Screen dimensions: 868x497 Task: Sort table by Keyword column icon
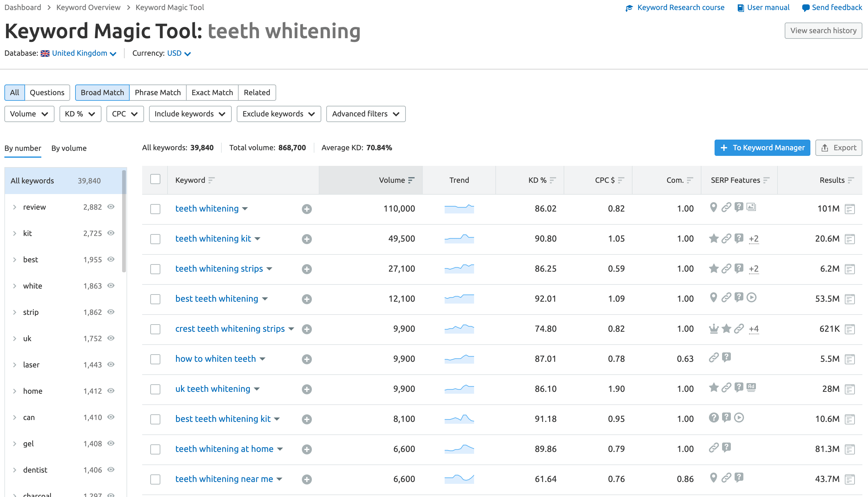pyautogui.click(x=211, y=180)
